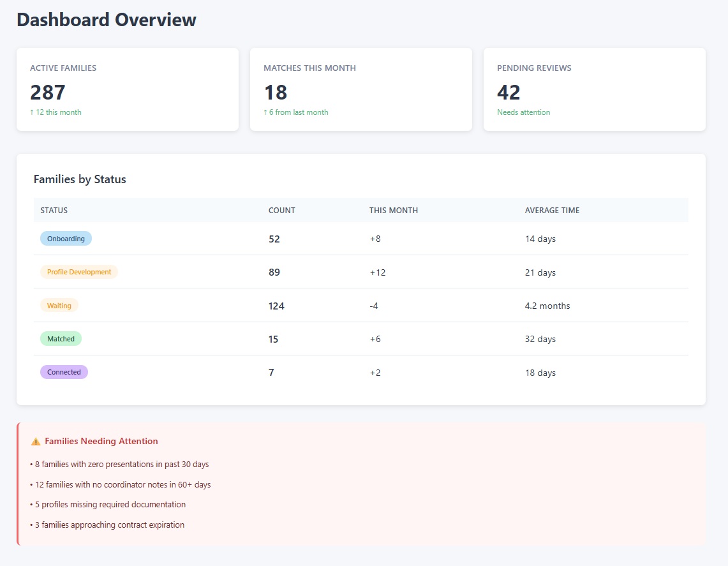Sort the table by THIS MONTH column
728x566 pixels.
click(x=394, y=210)
